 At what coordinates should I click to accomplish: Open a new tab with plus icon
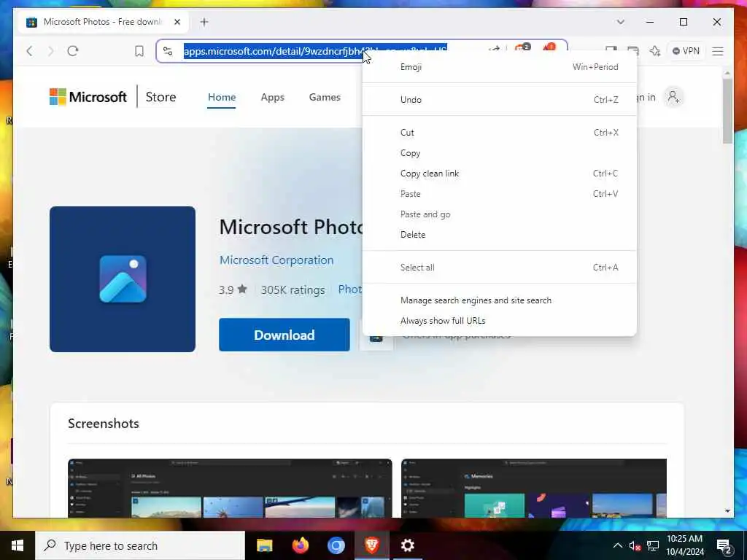pos(204,22)
